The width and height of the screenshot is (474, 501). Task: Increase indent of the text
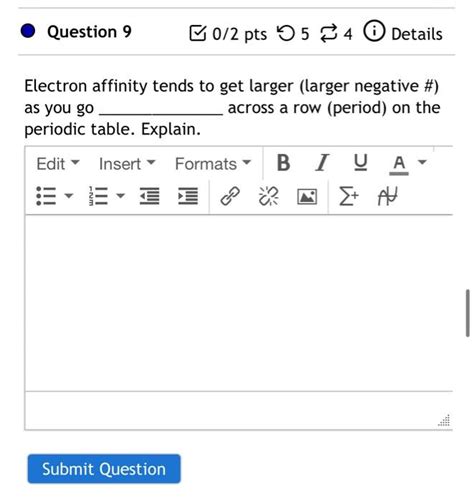[x=188, y=196]
